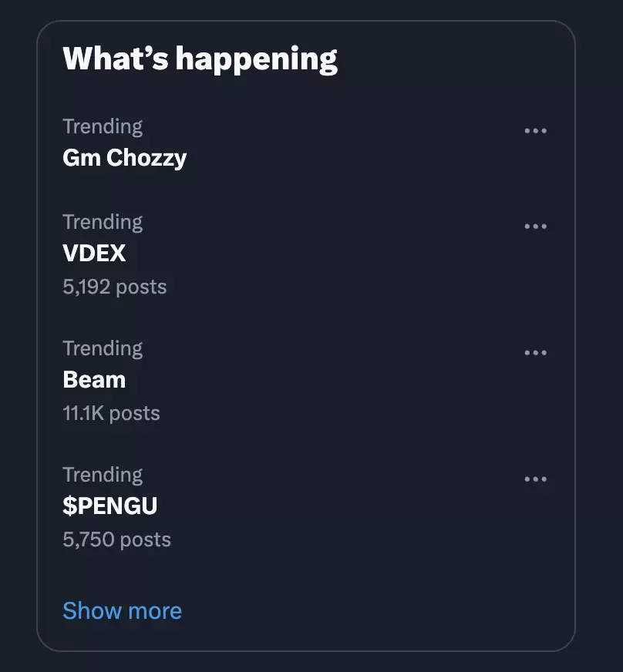Click the 5,192 posts count

point(114,287)
